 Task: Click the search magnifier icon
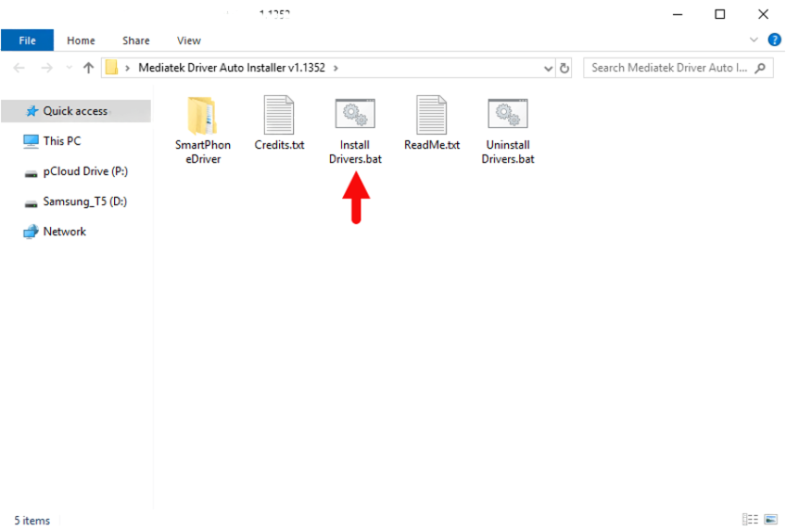(760, 68)
